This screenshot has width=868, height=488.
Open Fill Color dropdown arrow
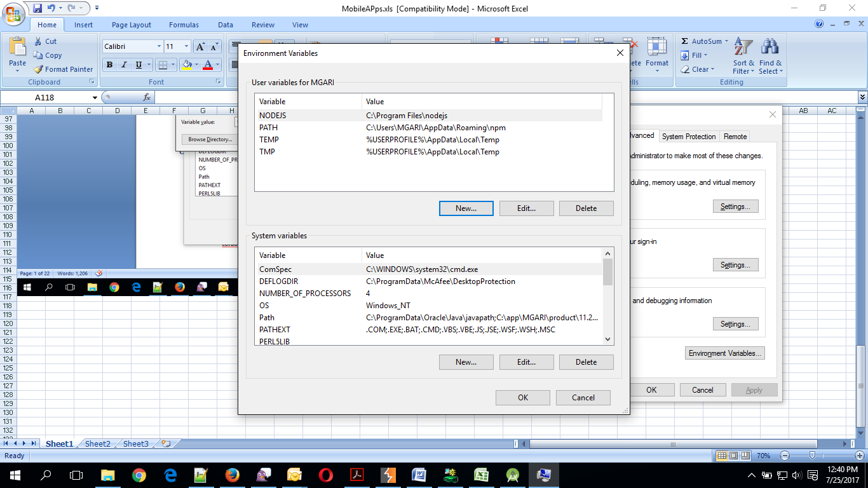tap(196, 65)
